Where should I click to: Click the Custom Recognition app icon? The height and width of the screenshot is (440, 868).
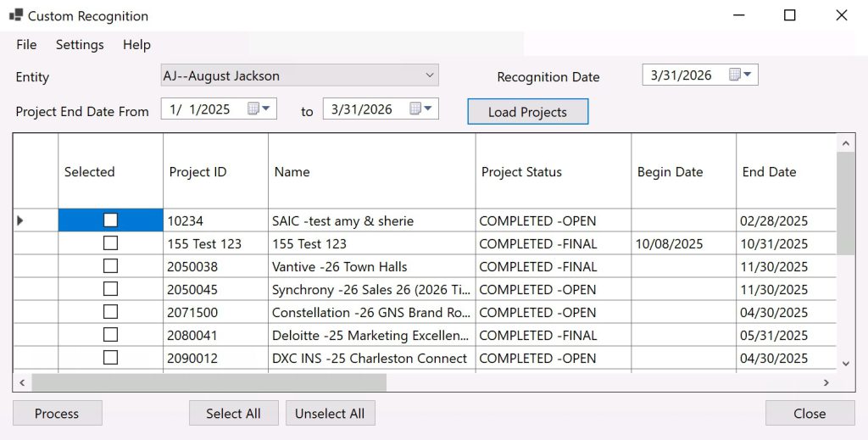click(x=15, y=15)
